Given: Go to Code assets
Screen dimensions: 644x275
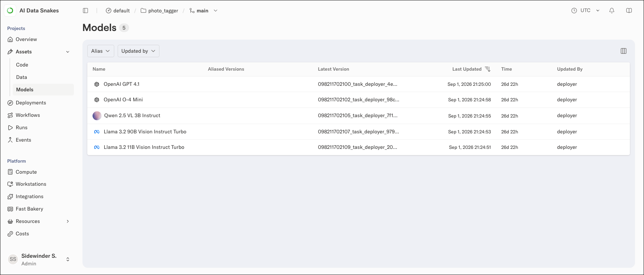Looking at the screenshot, I should (22, 65).
